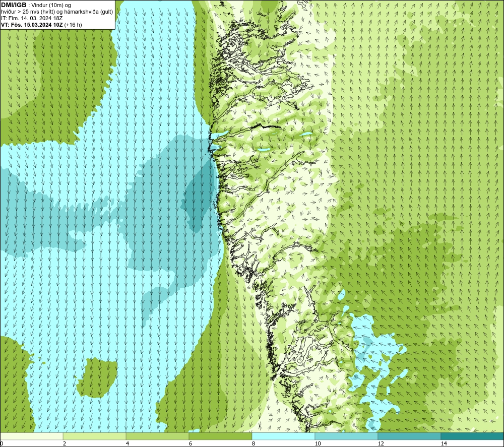Screen dimensions: 504x447
Task: Click the darkest teal colour segment above 14
Action: click(473, 436)
